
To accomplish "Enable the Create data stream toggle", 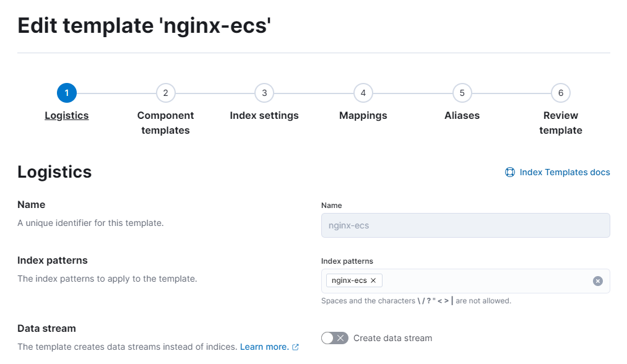I will [x=335, y=338].
